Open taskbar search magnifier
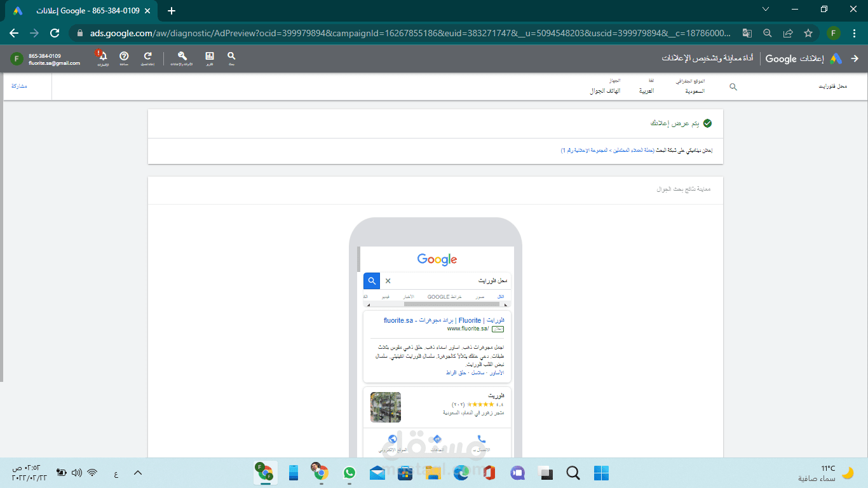 point(573,473)
